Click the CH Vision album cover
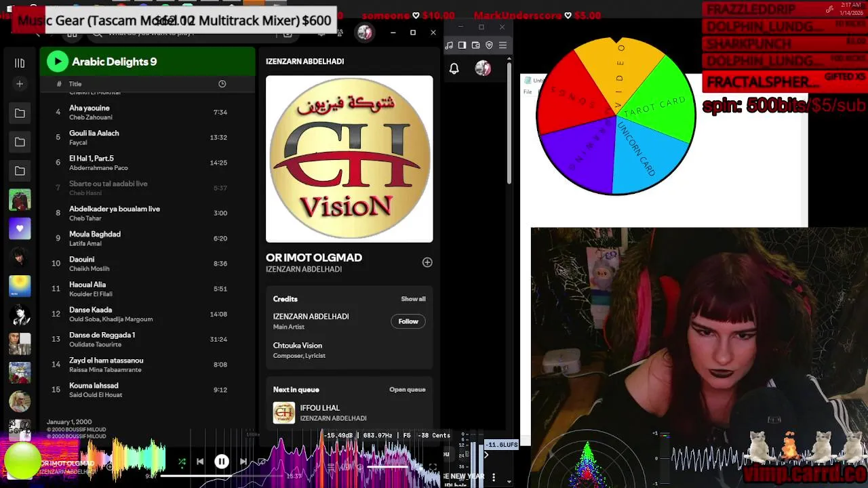Viewport: 868px width, 488px height. [349, 159]
